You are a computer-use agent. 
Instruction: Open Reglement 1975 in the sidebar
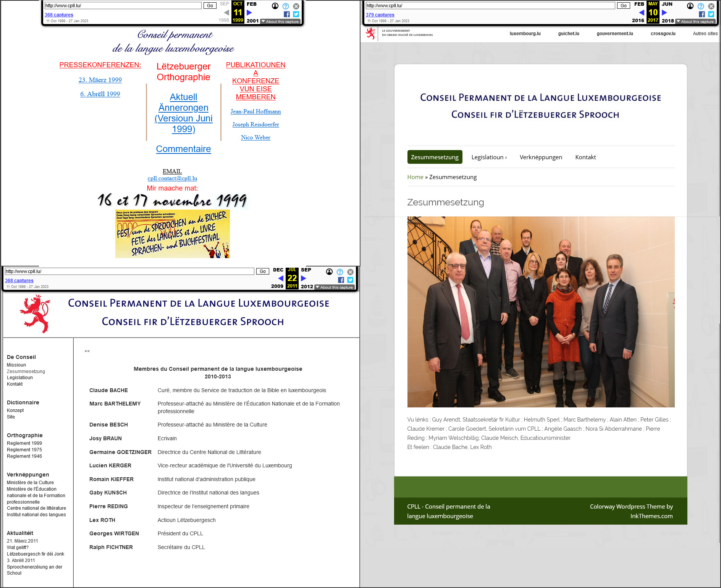pos(24,450)
